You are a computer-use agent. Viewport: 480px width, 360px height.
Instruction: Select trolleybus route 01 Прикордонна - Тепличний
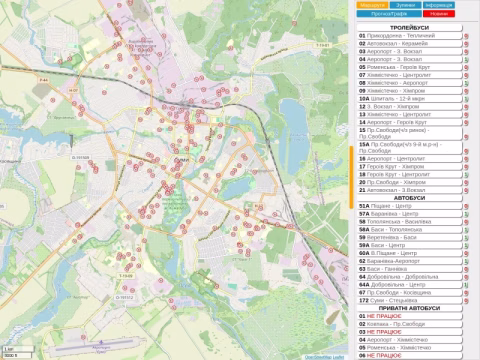click(x=409, y=36)
